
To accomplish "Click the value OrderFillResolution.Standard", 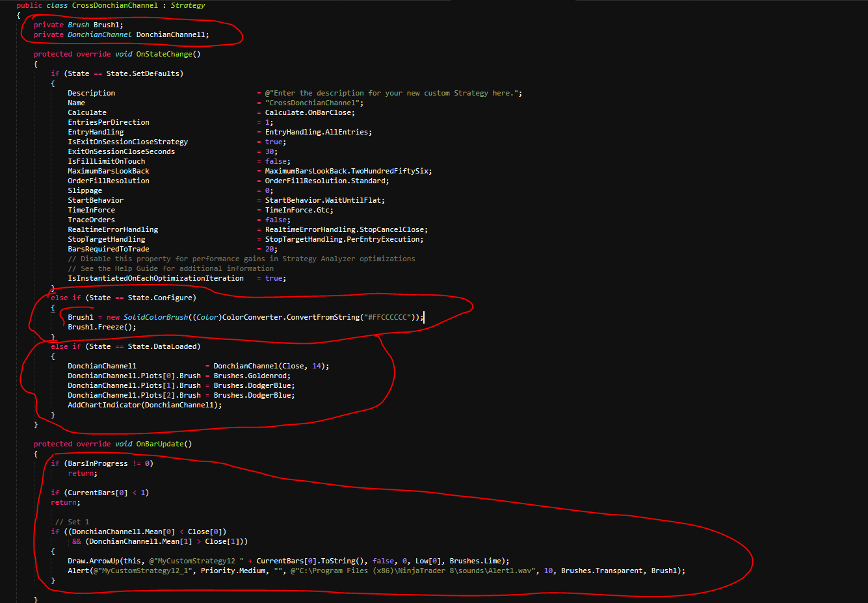I will (325, 181).
